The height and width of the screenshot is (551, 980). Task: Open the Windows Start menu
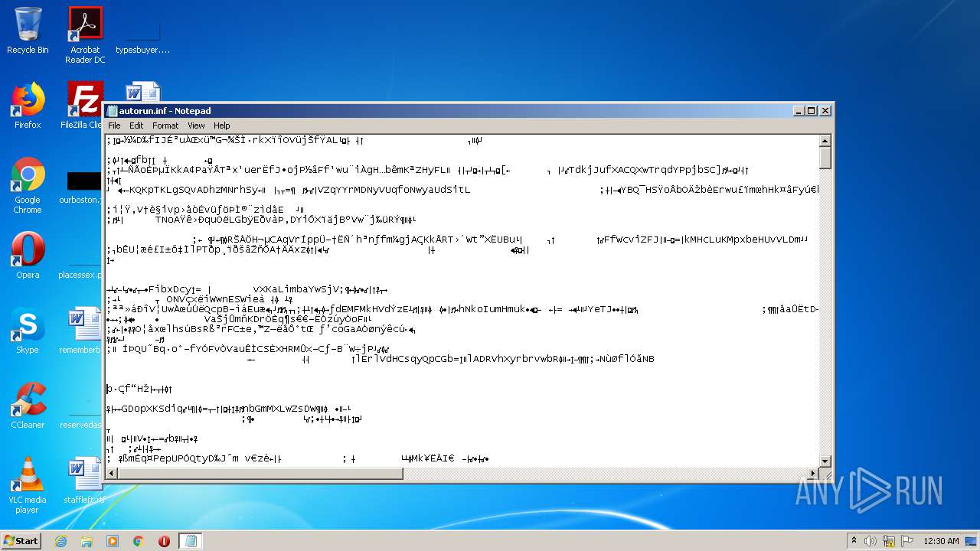(21, 541)
